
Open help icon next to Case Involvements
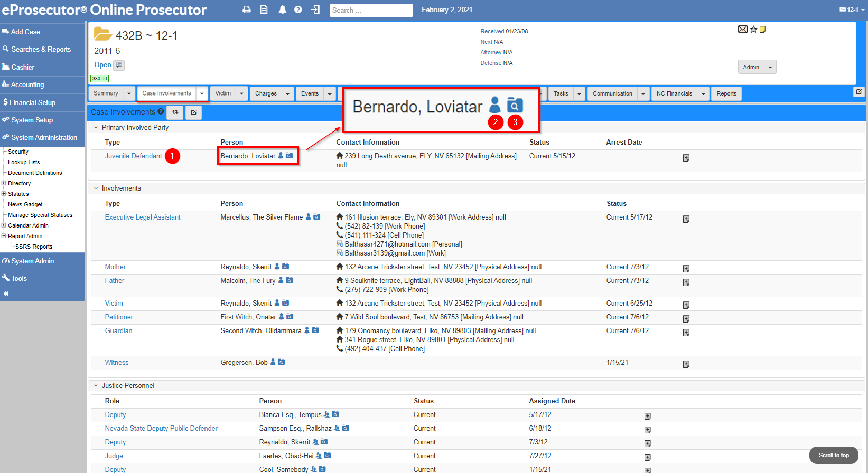[161, 111]
